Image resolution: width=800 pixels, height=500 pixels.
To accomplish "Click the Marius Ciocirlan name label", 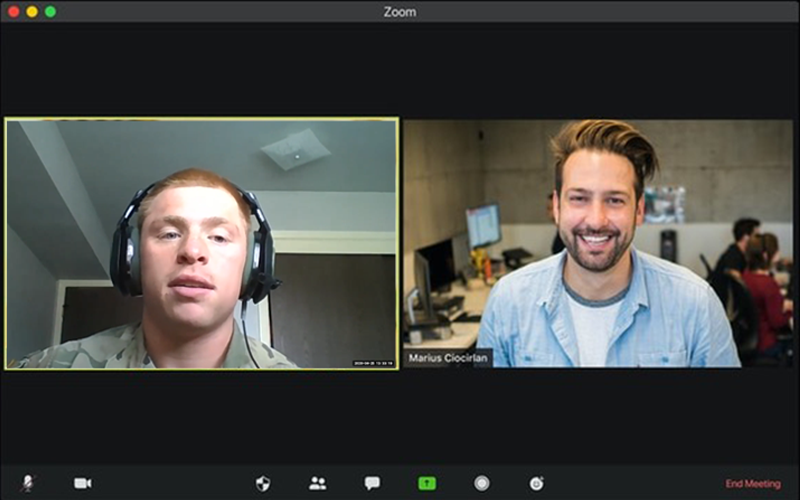I will click(x=447, y=358).
